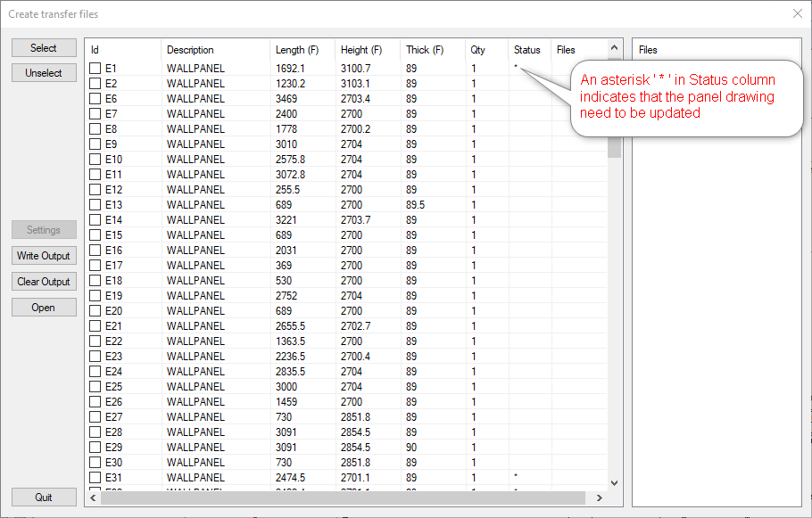Sort list by Status column header
Viewport: 812px width, 518px height.
[528, 50]
